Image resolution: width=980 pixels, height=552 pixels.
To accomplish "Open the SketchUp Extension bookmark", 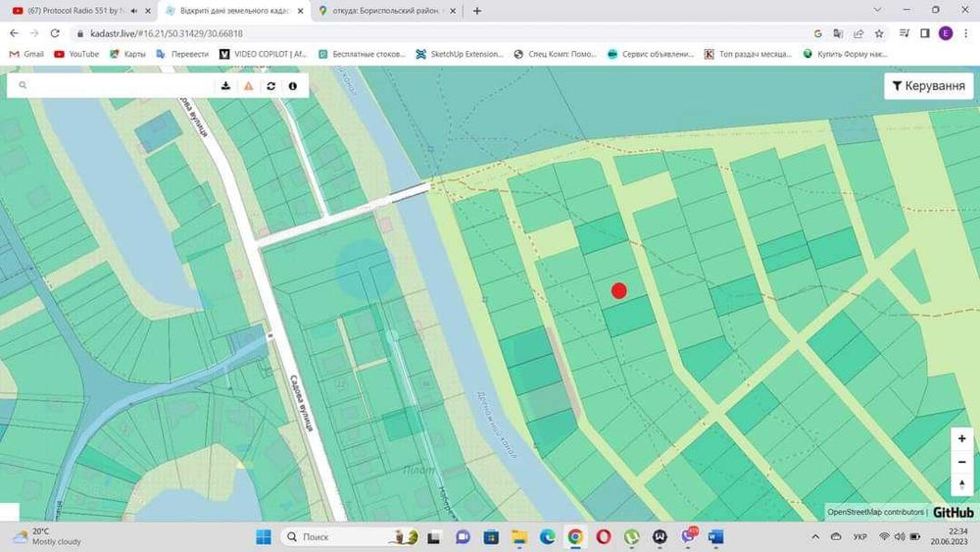I will coord(460,54).
